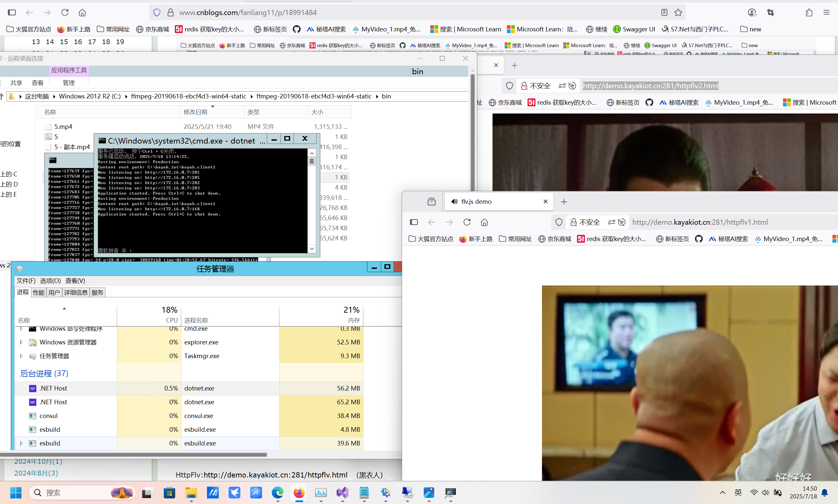
Task: Open Visual Studio from the taskbar
Action: tap(342, 493)
